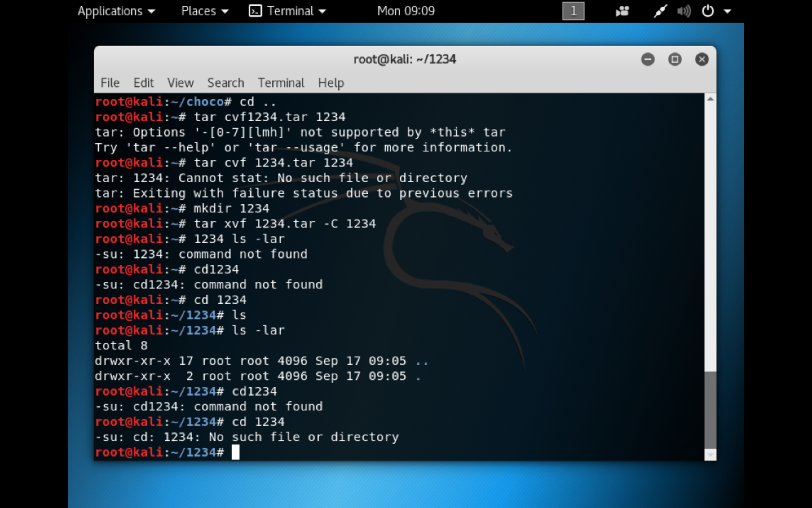Screen dimensions: 812x508
Task: Minimize the terminal window
Action: coord(648,60)
